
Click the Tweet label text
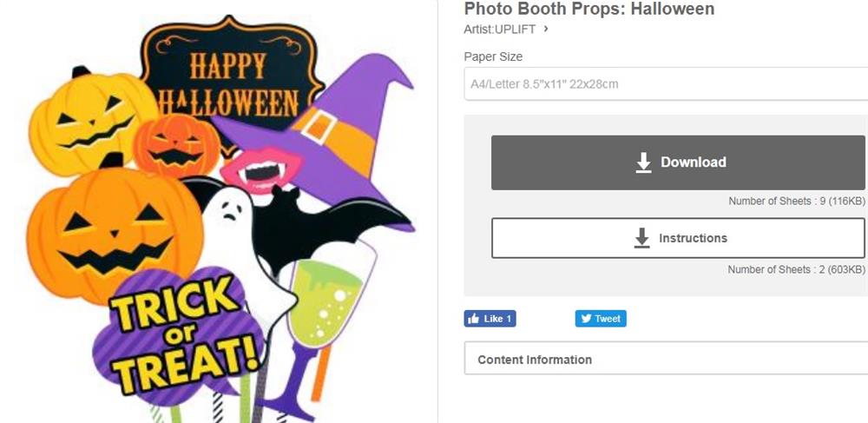click(608, 319)
